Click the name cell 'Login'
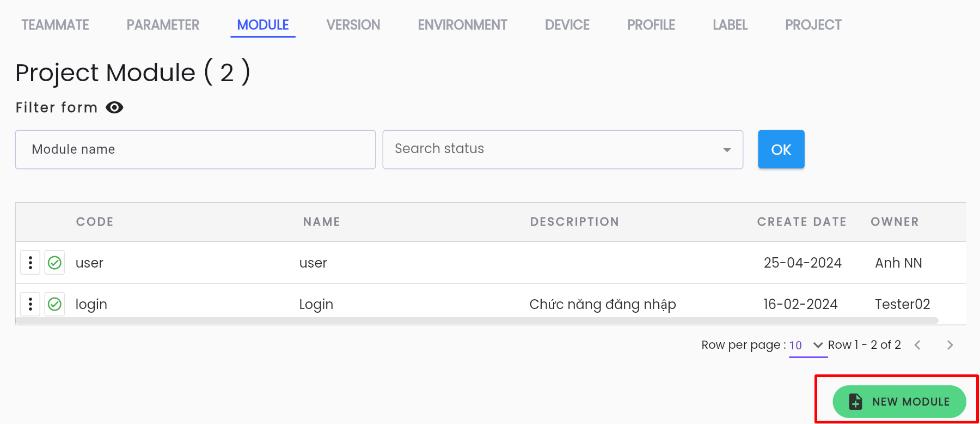 tap(316, 305)
